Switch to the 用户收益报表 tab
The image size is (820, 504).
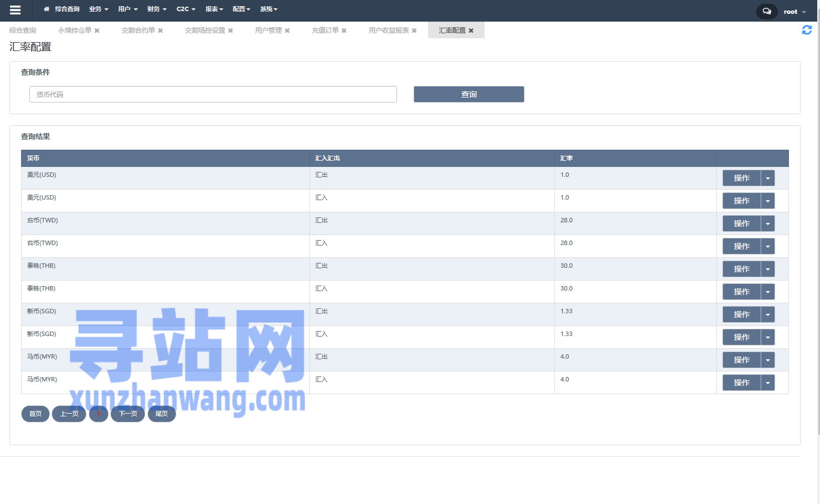point(389,30)
